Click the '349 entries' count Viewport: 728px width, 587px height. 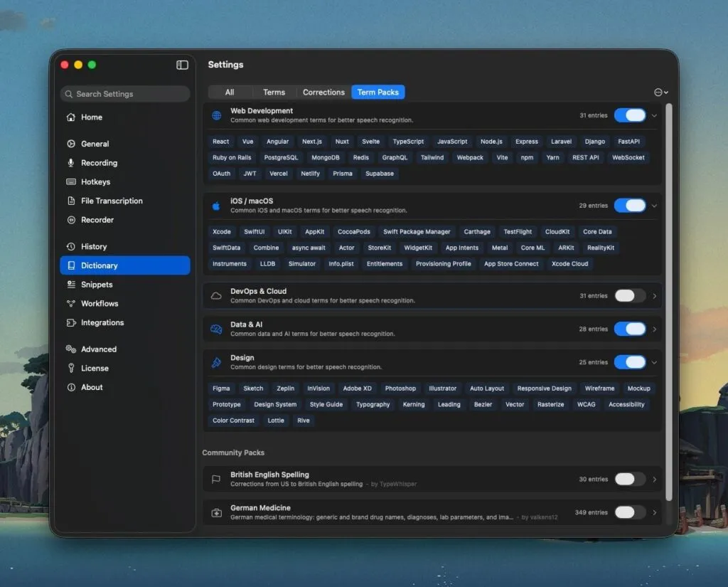click(x=591, y=512)
